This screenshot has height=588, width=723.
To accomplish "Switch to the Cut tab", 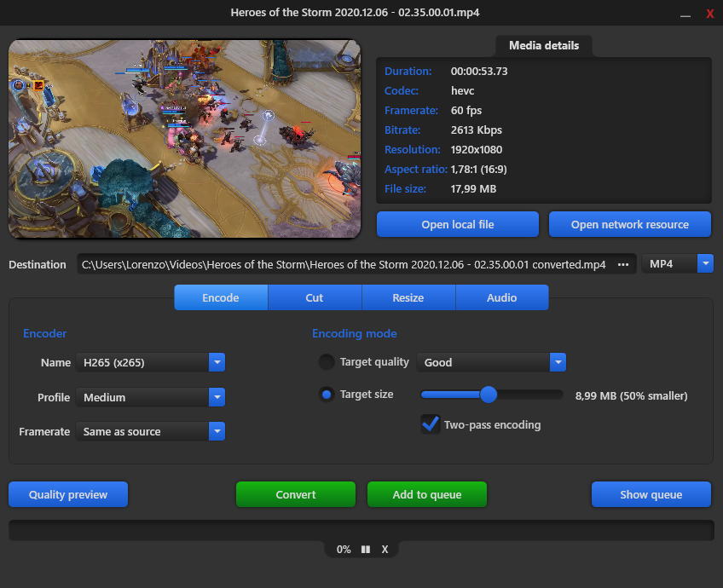I will point(315,297).
